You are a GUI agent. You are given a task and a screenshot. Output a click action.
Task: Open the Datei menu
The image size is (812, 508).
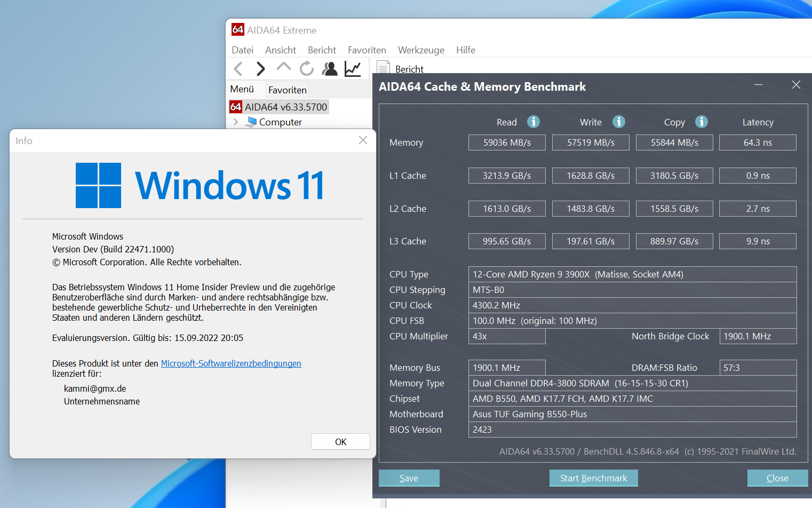pos(243,50)
